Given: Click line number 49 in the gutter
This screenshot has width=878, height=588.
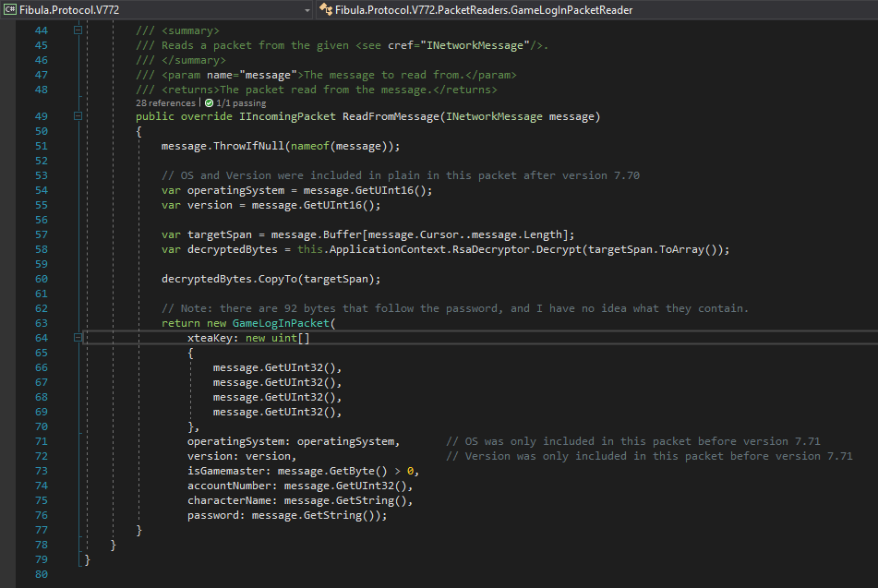Looking at the screenshot, I should (42, 116).
